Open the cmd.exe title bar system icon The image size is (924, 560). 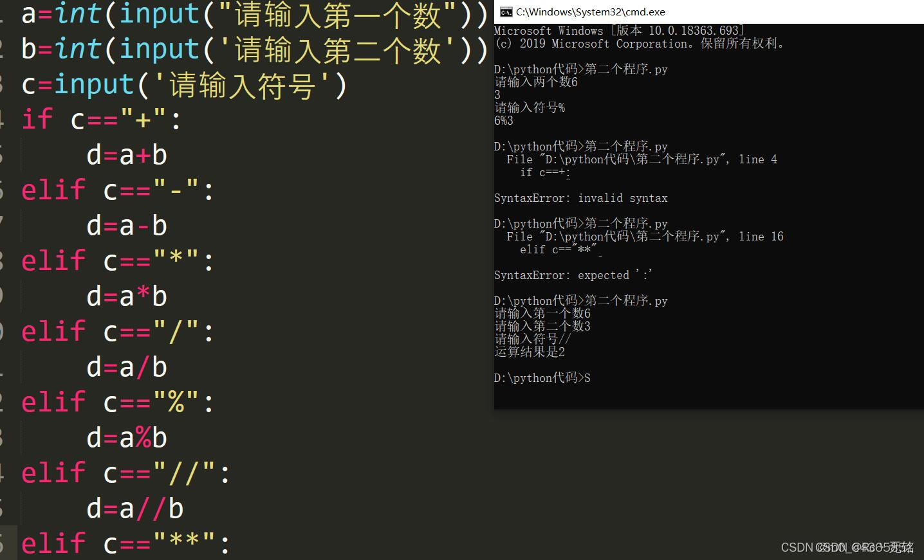(506, 12)
